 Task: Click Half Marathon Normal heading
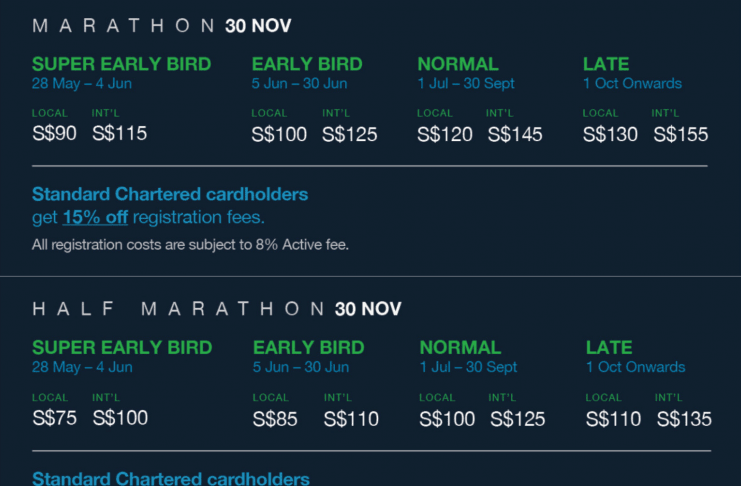(x=460, y=348)
